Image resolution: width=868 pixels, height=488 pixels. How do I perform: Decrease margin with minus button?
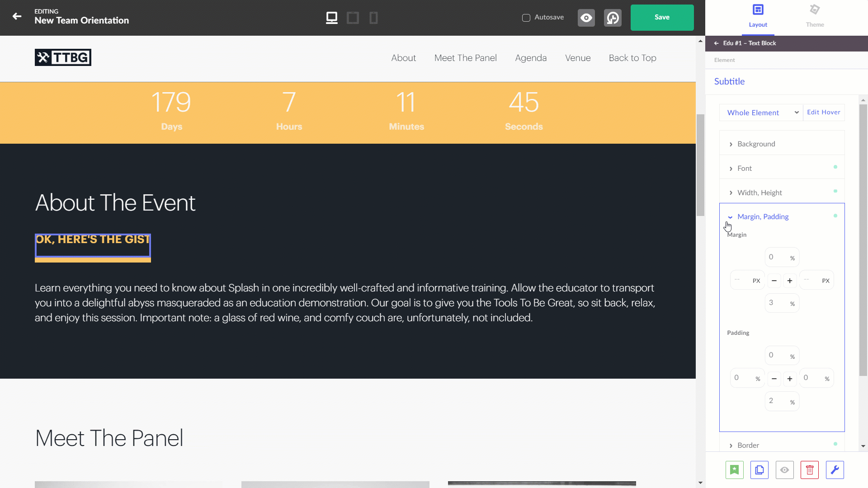(774, 281)
